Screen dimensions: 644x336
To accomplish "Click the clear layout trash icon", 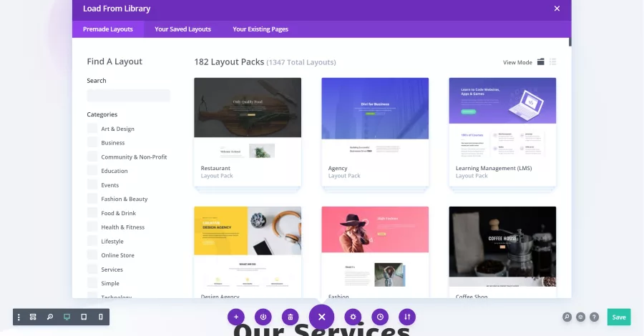I will (x=291, y=317).
